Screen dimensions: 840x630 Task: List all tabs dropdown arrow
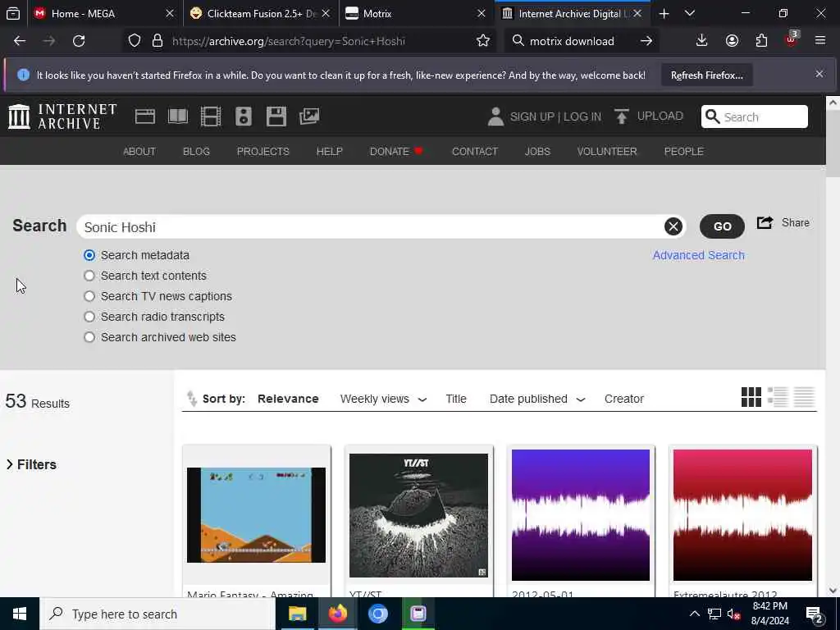point(689,14)
